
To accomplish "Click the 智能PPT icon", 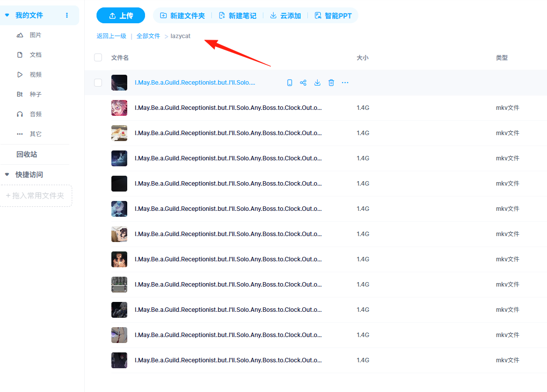I will click(x=318, y=15).
